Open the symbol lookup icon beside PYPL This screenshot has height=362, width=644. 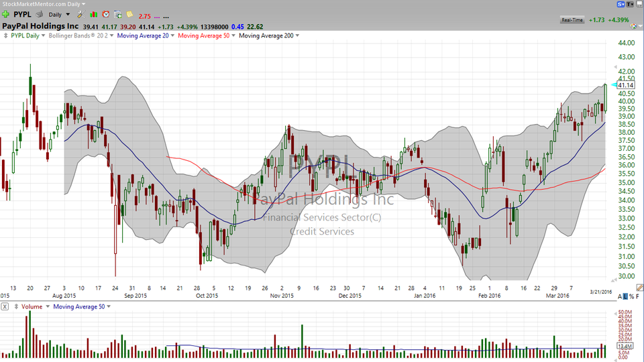[40, 14]
